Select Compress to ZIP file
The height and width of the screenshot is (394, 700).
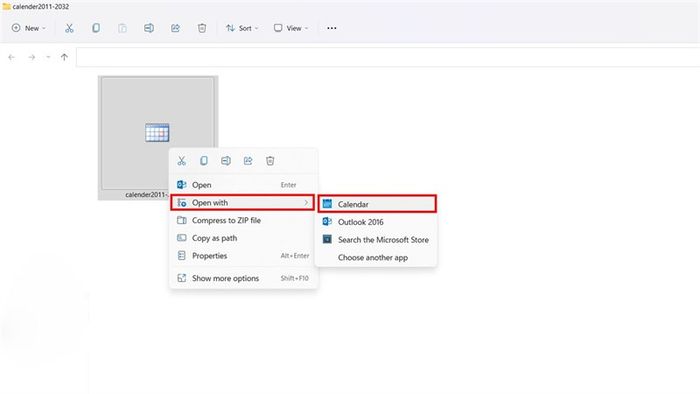pos(243,220)
